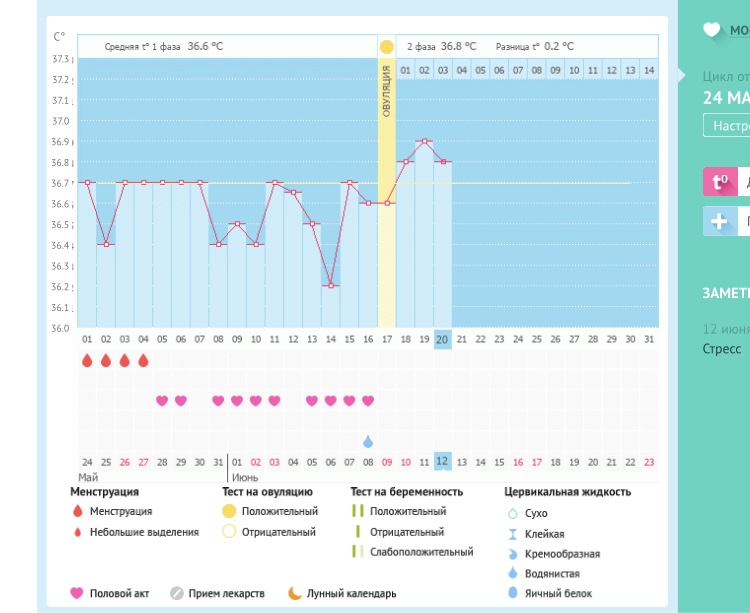This screenshot has width=750, height=613.
Task: Click the pink heart marker on cycle day 05
Action: click(x=162, y=401)
